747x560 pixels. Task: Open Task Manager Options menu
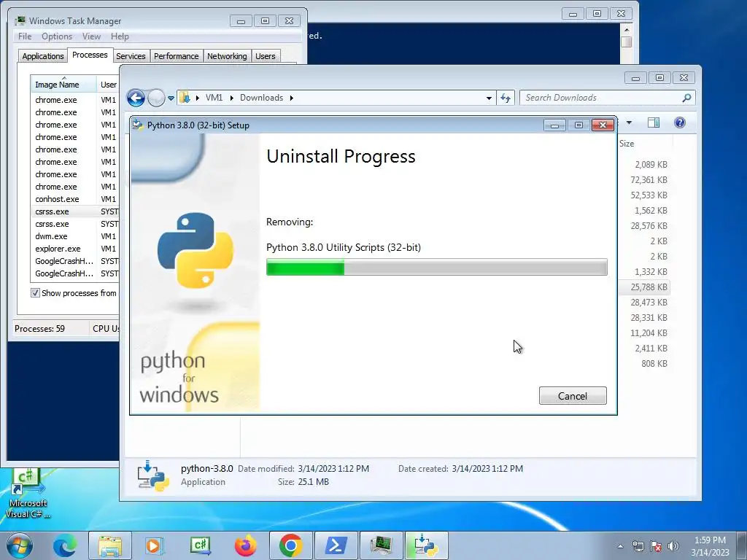tap(57, 36)
